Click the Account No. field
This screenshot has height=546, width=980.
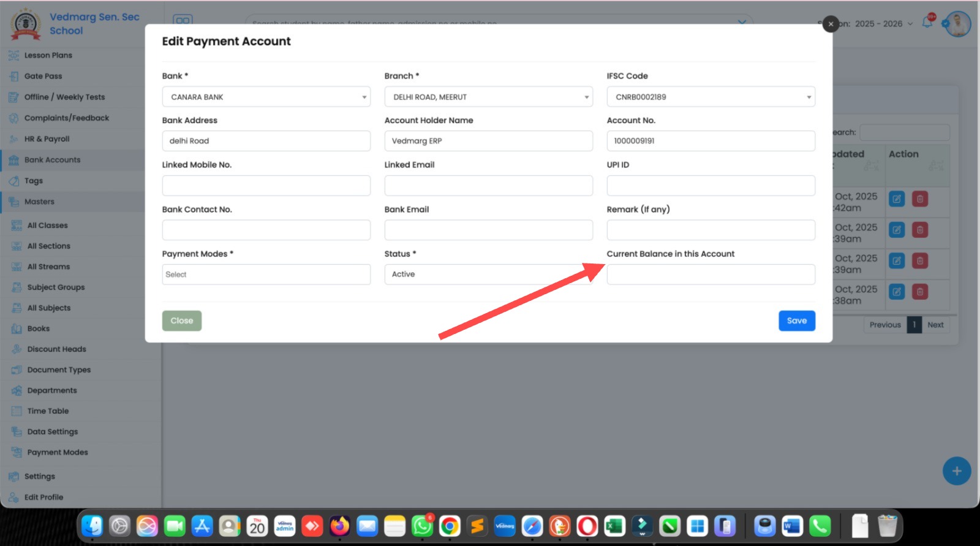click(x=711, y=141)
